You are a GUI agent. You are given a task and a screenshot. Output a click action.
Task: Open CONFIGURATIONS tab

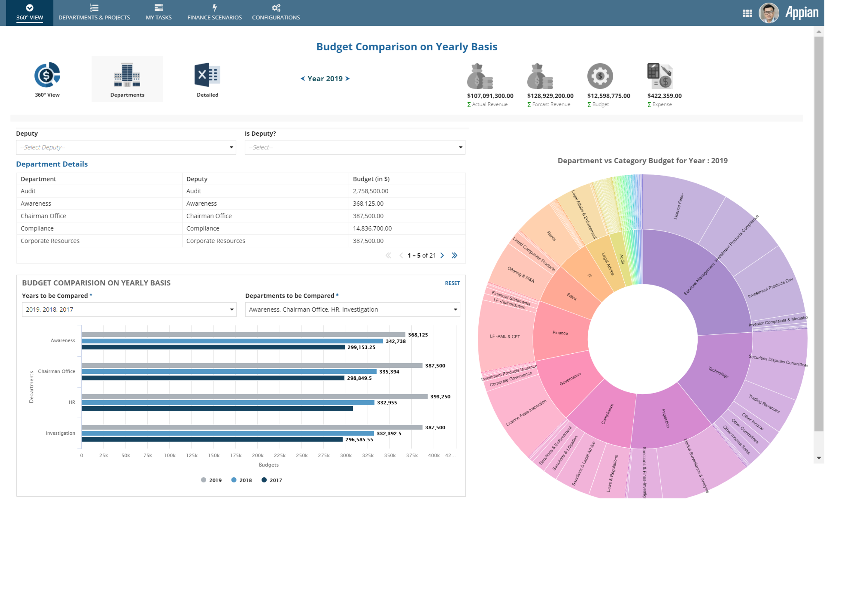coord(276,13)
